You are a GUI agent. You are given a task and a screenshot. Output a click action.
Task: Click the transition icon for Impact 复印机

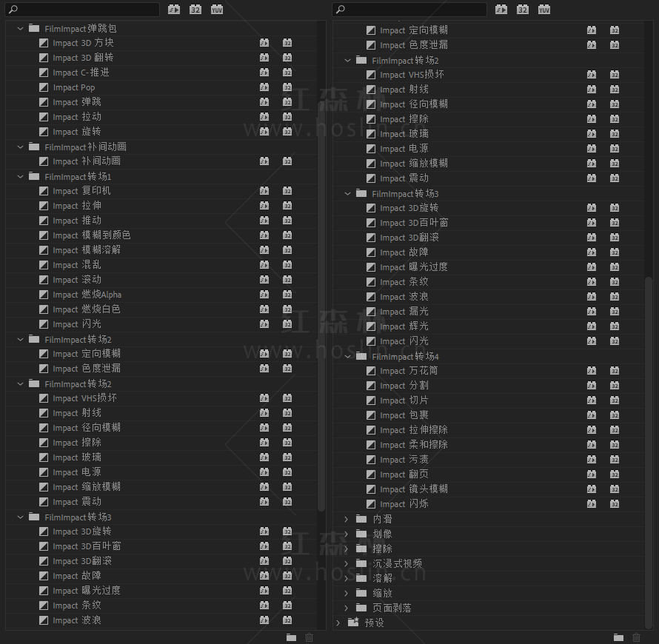coord(44,191)
